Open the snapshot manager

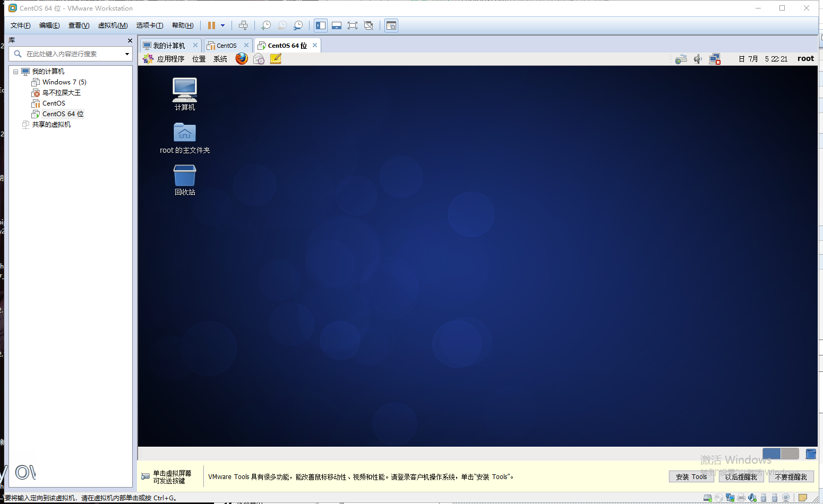(298, 25)
